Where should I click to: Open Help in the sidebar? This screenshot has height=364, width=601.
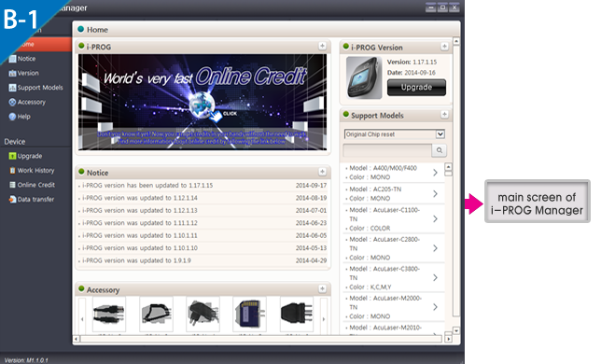click(x=20, y=117)
